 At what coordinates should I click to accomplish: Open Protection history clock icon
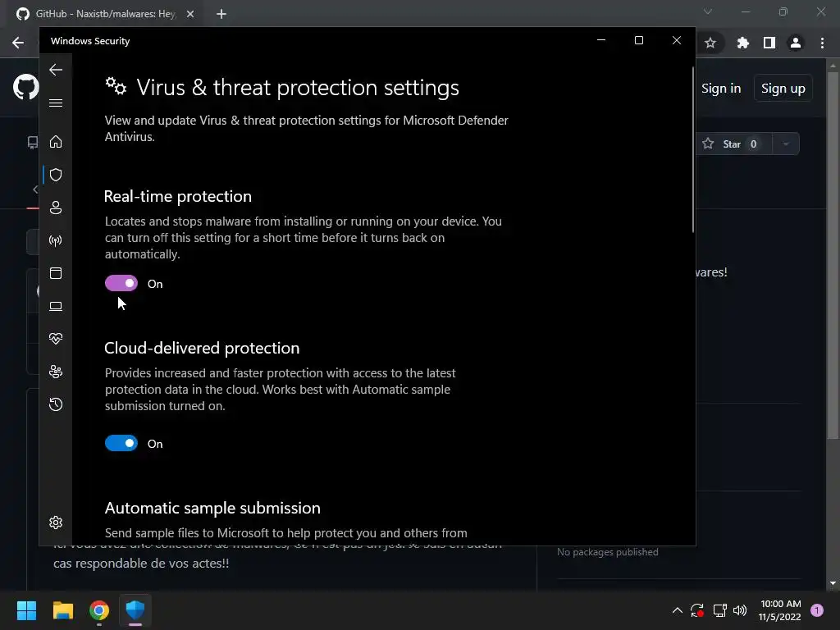56,404
